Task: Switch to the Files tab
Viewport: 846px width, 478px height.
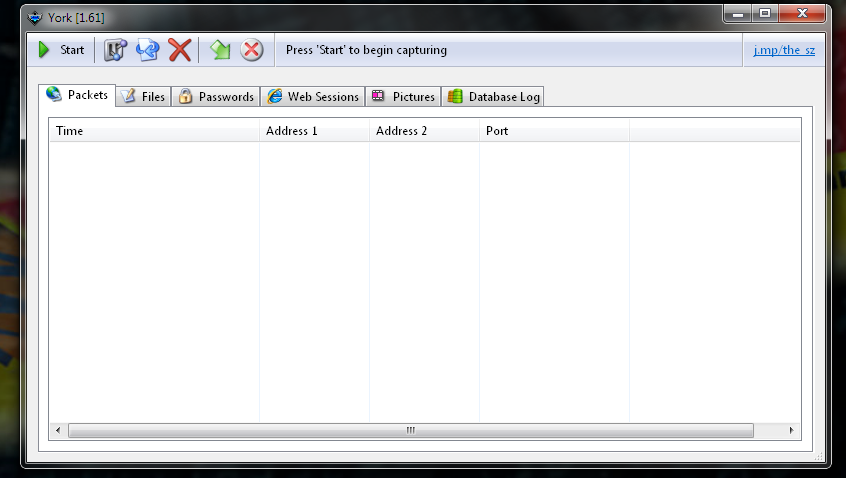Action: (x=144, y=97)
